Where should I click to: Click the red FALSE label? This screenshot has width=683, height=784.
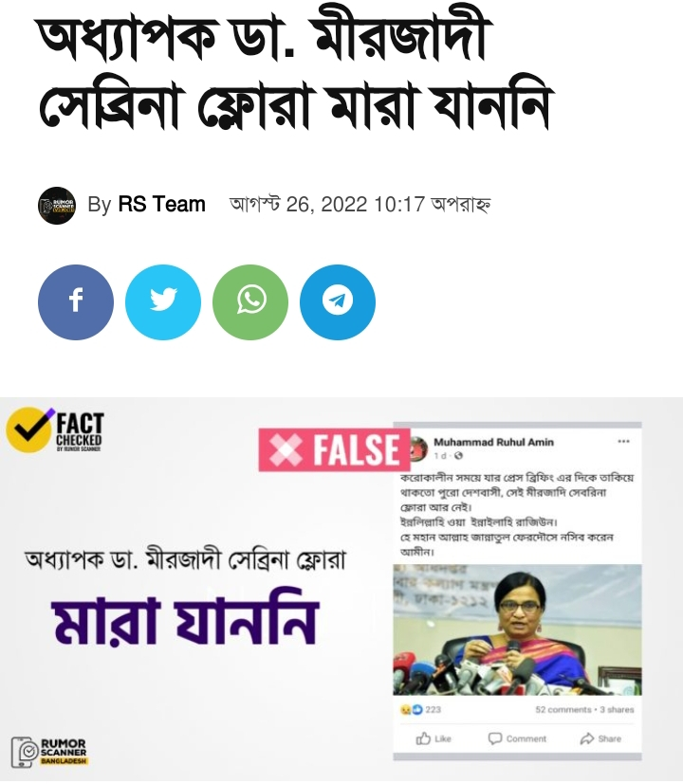334,449
